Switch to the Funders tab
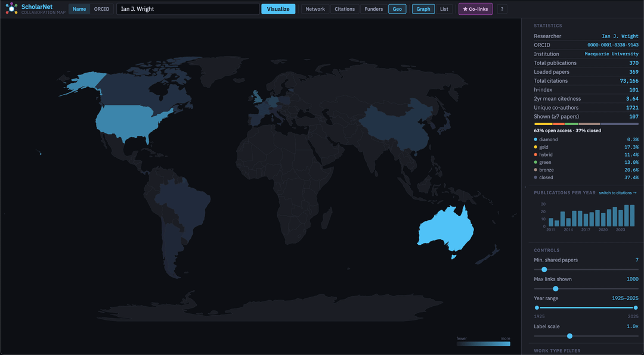 point(374,9)
